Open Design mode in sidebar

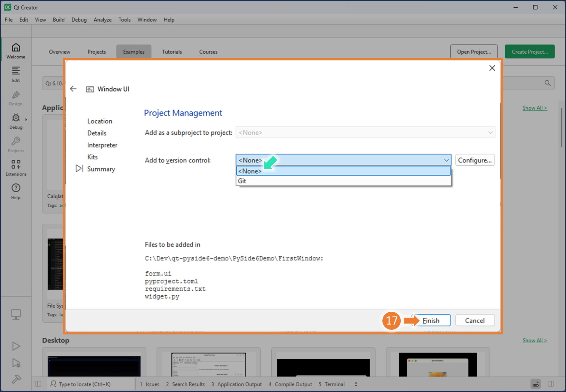point(16,98)
